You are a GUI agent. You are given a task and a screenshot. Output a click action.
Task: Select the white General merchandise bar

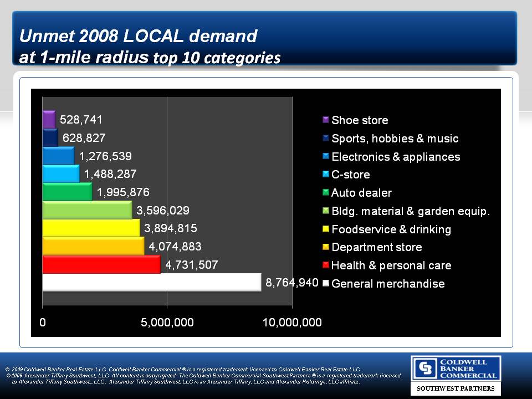[151, 282]
